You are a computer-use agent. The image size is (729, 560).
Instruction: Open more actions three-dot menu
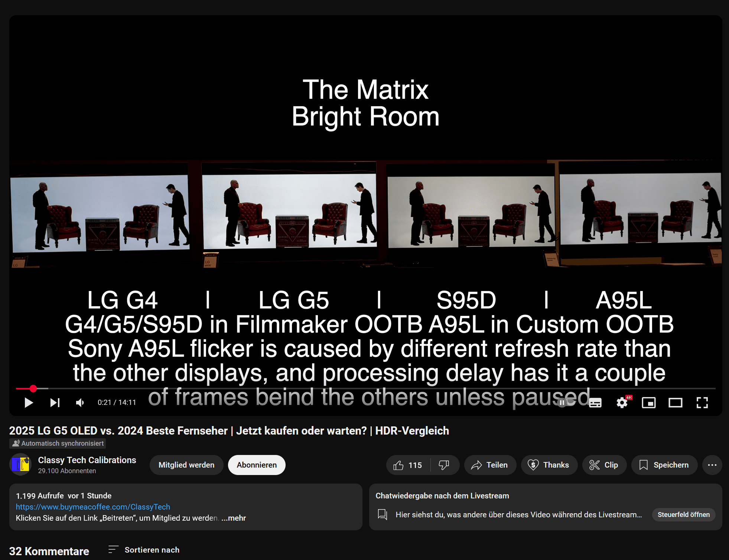(712, 465)
